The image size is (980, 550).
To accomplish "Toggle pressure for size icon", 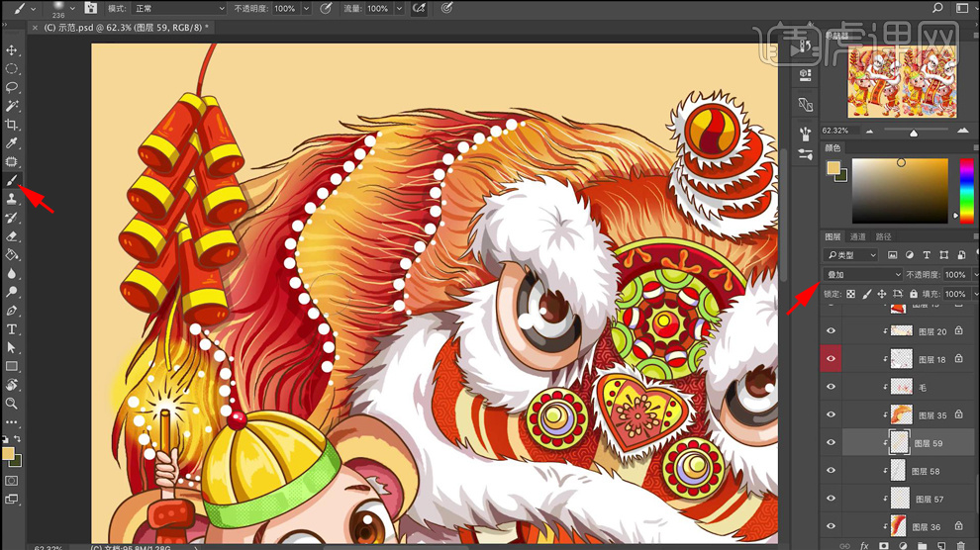I will tap(446, 8).
